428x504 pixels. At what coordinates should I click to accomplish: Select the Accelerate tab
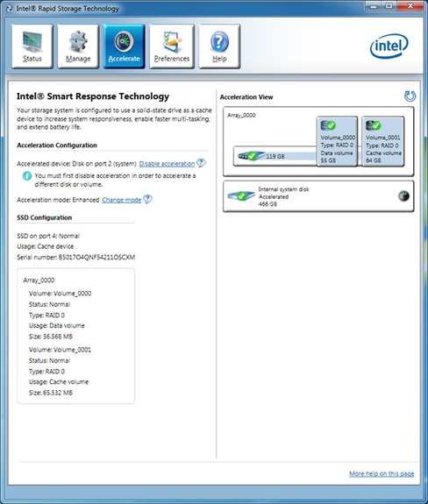point(125,46)
